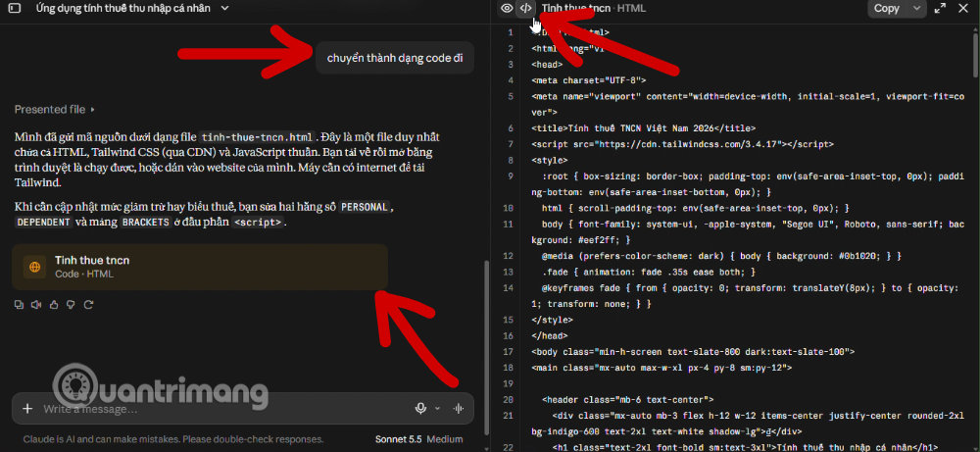Click the @keyframes fade code line
This screenshot has height=452, width=980.
(x=745, y=296)
